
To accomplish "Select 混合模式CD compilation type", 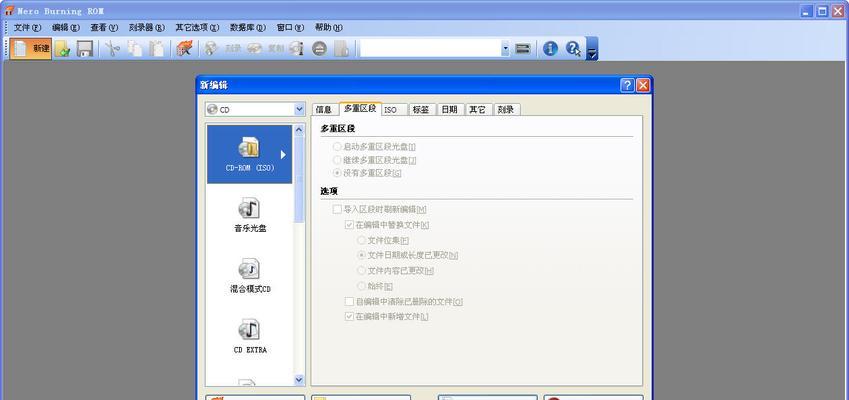I will coord(250,276).
